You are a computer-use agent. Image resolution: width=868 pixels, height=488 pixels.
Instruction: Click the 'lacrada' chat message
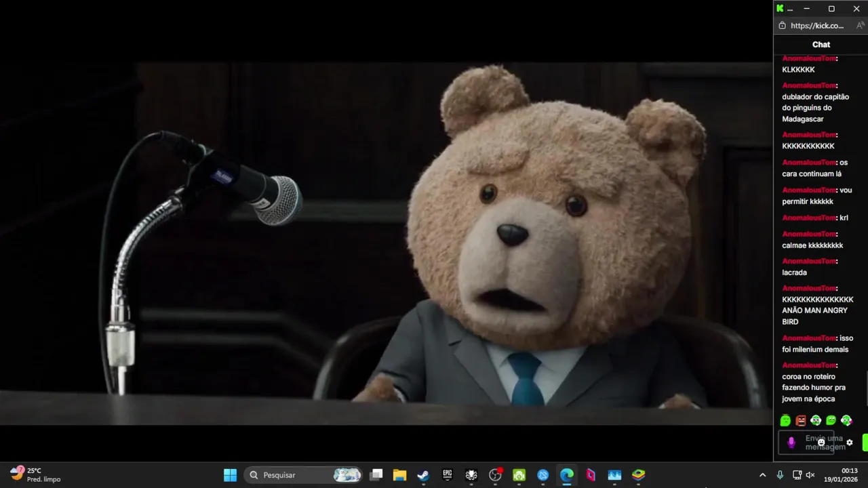tap(794, 272)
